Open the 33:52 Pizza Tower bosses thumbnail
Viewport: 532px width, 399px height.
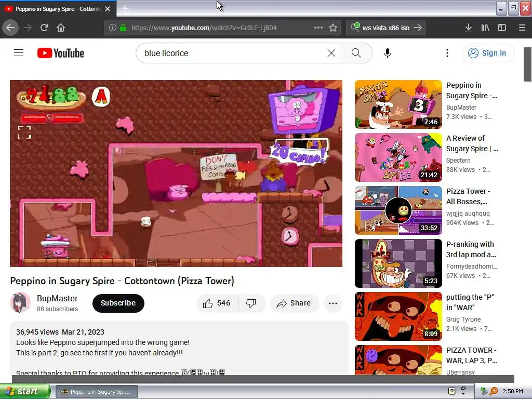click(x=398, y=210)
